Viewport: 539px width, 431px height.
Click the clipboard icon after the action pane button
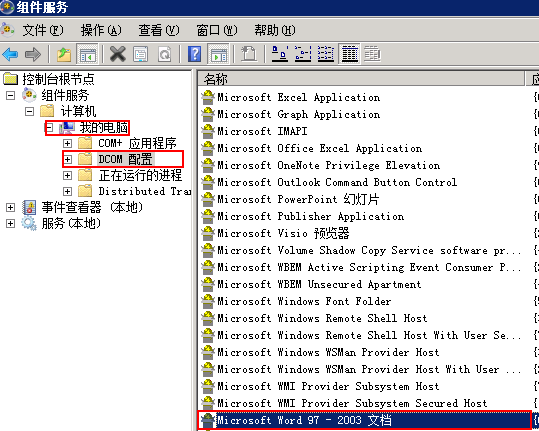[x=249, y=54]
